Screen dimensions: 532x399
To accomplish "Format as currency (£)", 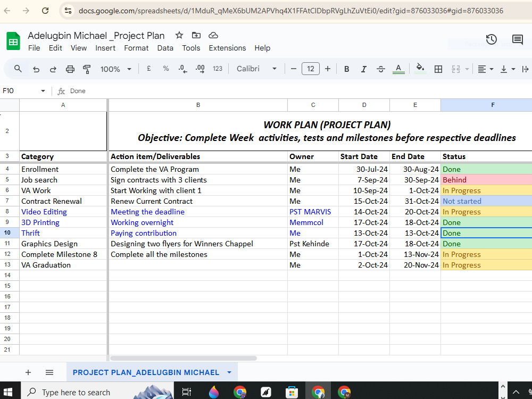I will coord(148,69).
